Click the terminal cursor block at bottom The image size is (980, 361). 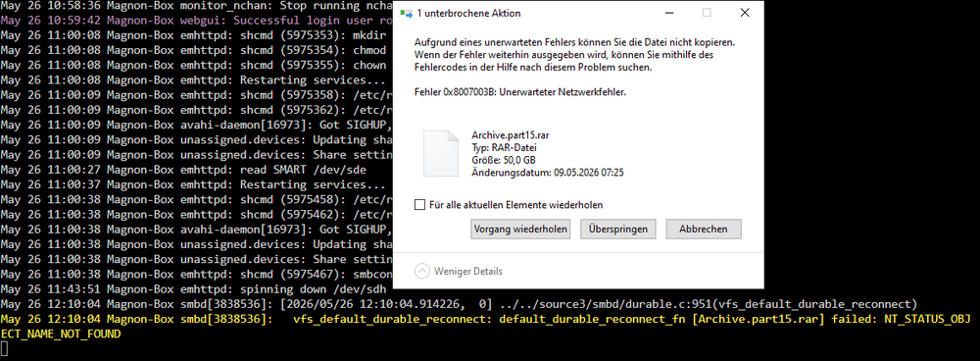click(x=4, y=349)
